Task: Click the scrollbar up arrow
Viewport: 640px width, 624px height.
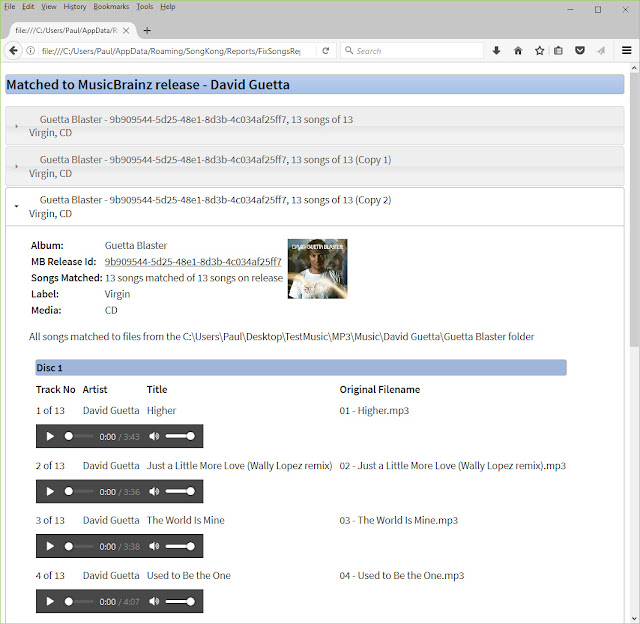Action: [634, 68]
